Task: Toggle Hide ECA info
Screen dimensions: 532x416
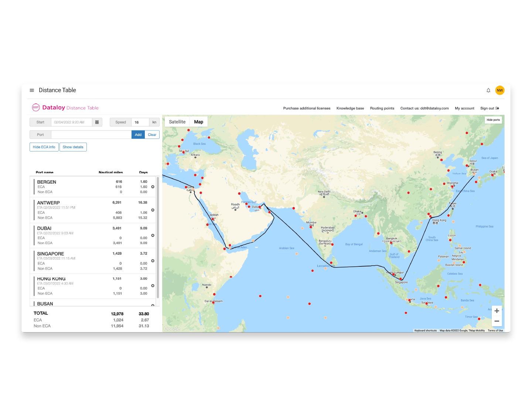Action: pos(44,147)
